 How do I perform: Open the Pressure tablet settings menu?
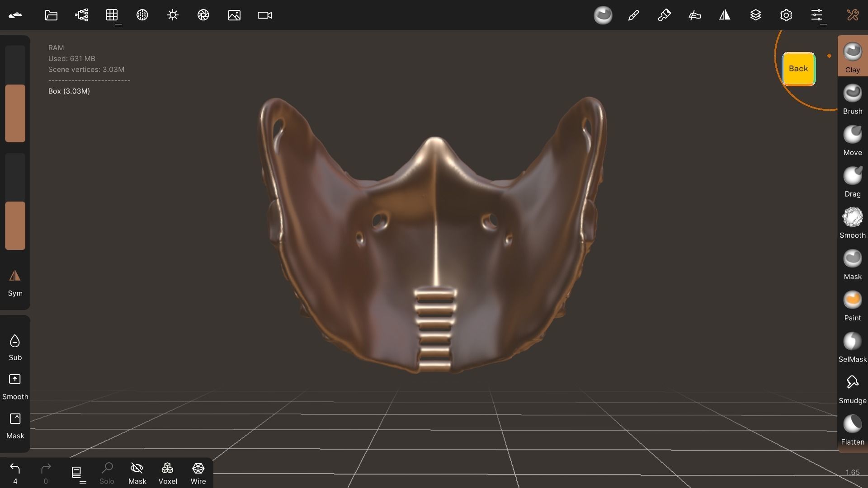pyautogui.click(x=695, y=15)
